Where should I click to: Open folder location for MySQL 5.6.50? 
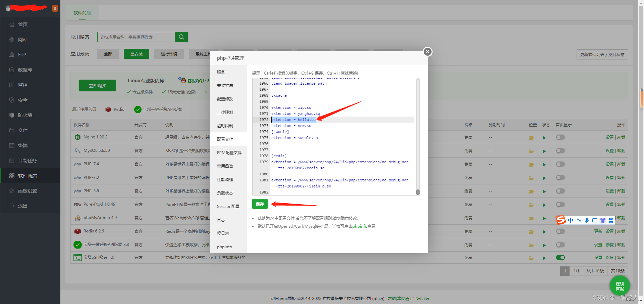(x=531, y=151)
